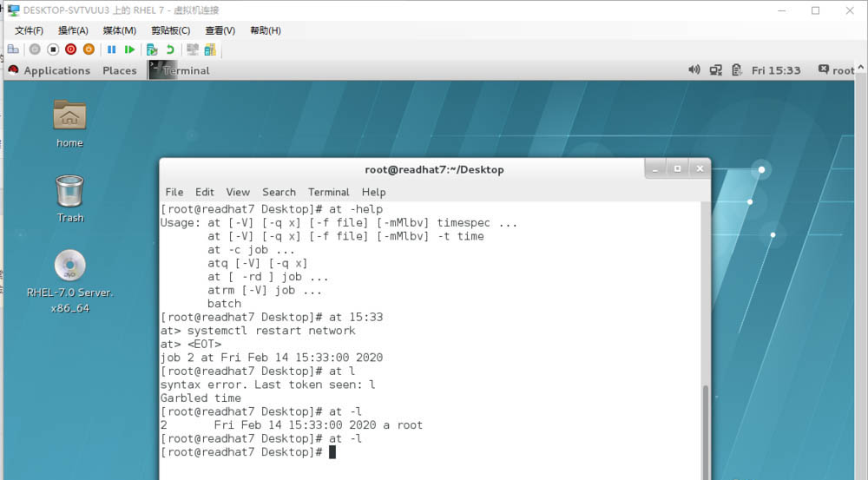868x480 pixels.
Task: Expand the root user menu
Action: pos(837,70)
